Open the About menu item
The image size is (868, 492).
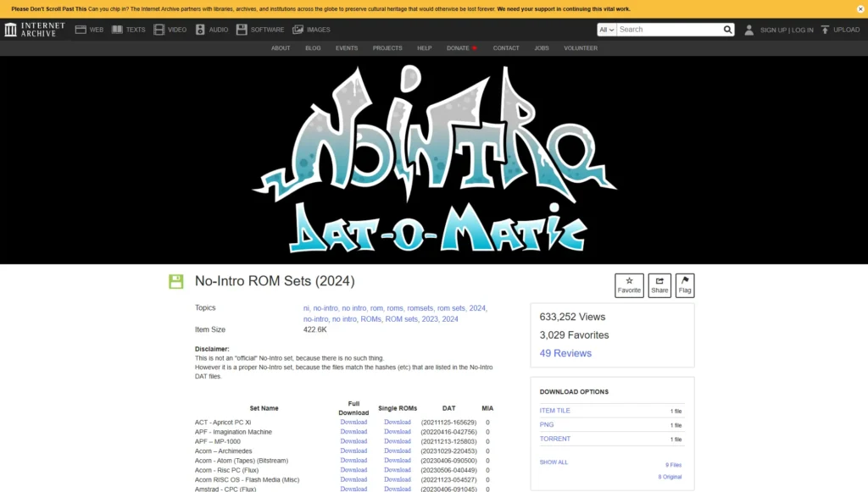coord(281,48)
